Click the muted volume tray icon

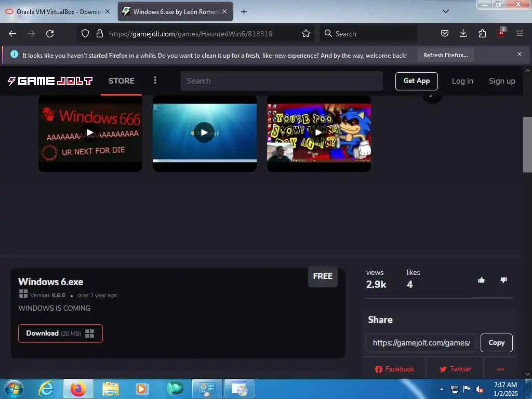[x=480, y=390]
